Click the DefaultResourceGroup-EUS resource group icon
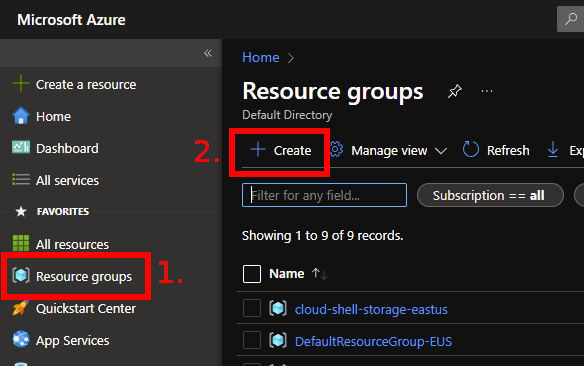This screenshot has width=584, height=366. (278, 340)
